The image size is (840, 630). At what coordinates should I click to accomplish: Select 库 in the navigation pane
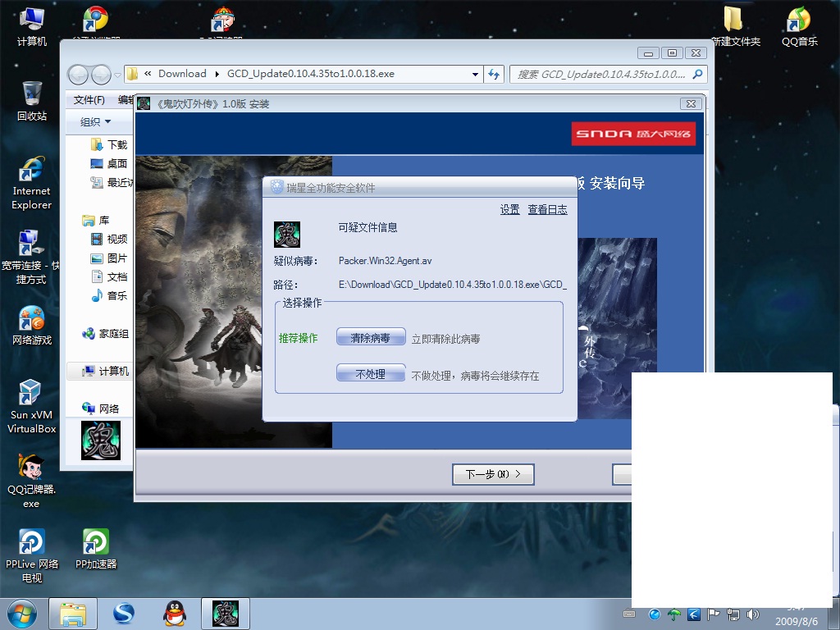(96, 220)
